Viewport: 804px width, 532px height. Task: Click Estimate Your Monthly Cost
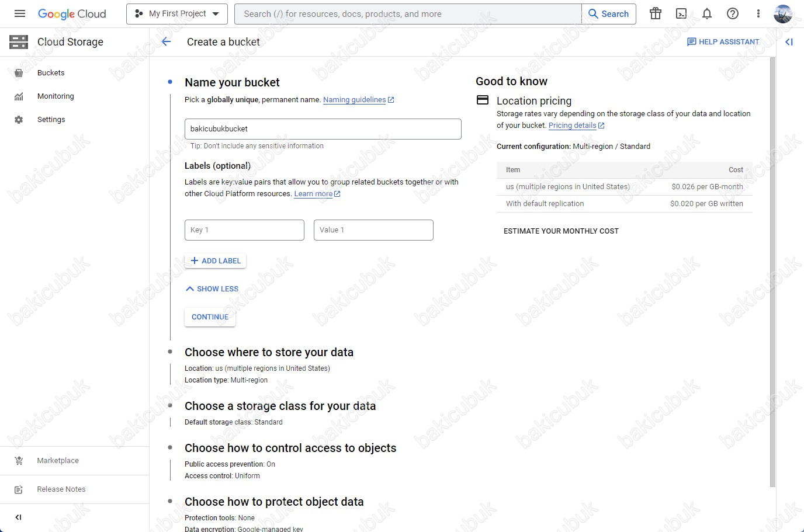click(561, 231)
